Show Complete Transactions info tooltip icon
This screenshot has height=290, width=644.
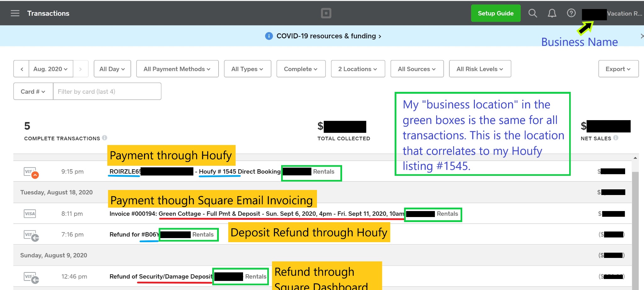point(105,138)
